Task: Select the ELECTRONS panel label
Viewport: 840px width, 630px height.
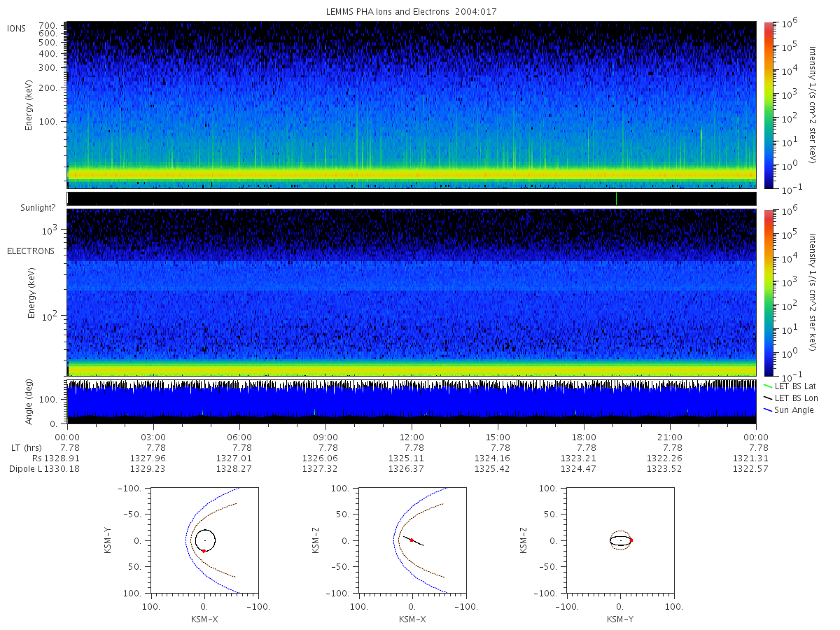Action: click(x=30, y=251)
